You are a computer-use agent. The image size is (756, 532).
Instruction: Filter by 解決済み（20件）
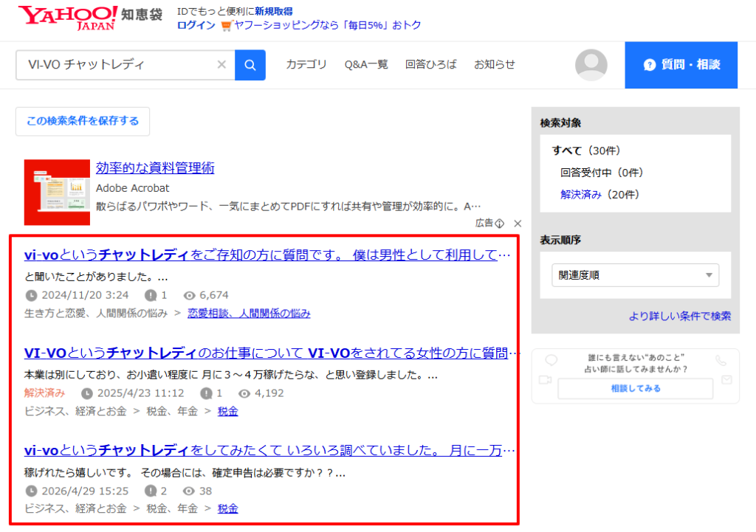(x=599, y=195)
